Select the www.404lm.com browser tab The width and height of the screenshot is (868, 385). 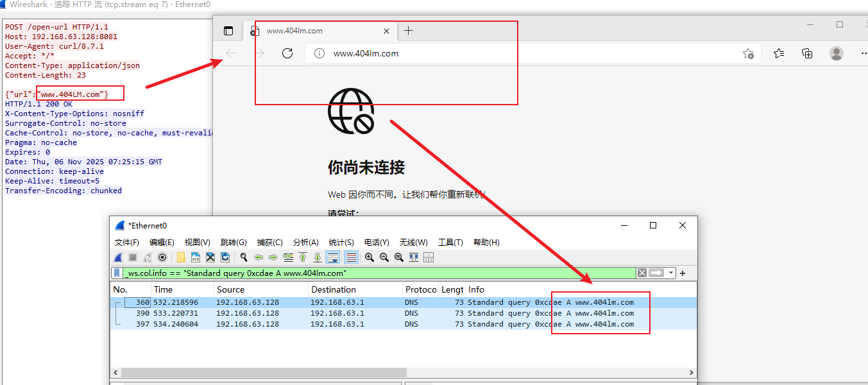319,31
